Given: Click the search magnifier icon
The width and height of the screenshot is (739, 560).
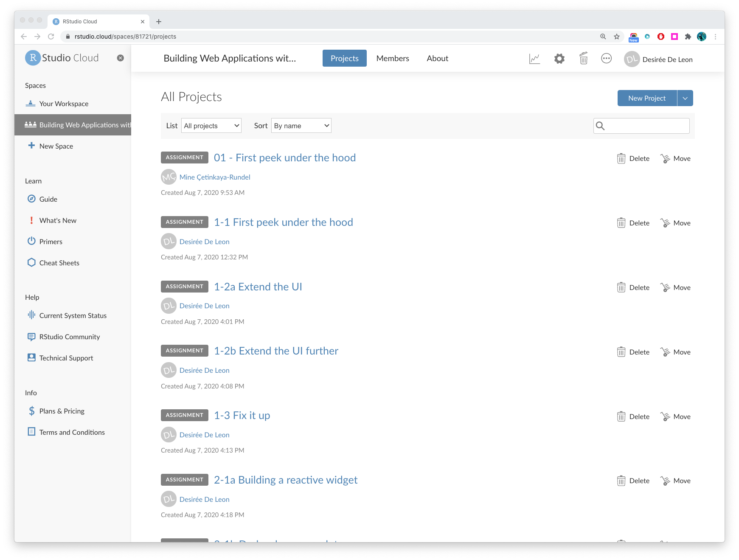Looking at the screenshot, I should click(x=600, y=126).
